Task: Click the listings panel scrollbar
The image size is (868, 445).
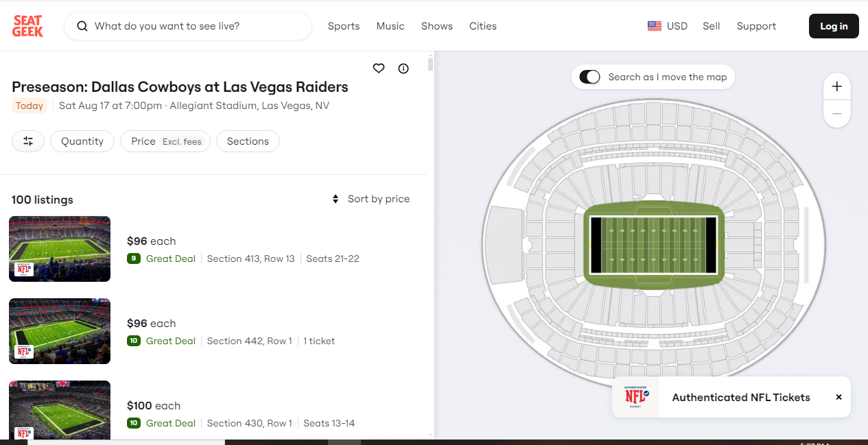Action: [x=430, y=65]
